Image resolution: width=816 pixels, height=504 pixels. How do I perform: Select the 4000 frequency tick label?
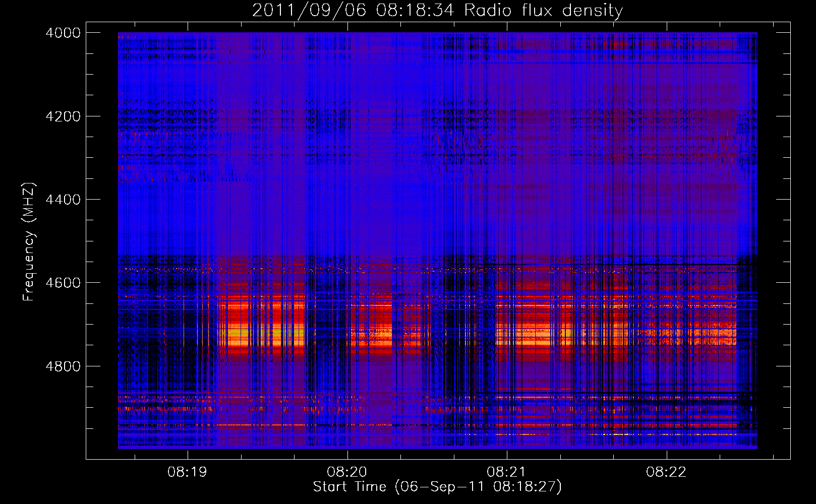[x=63, y=33]
